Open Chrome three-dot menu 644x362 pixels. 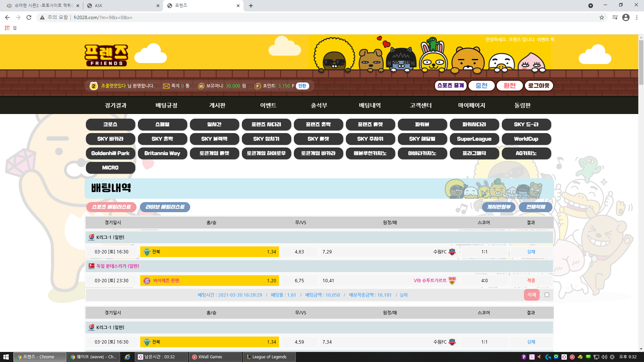click(637, 17)
